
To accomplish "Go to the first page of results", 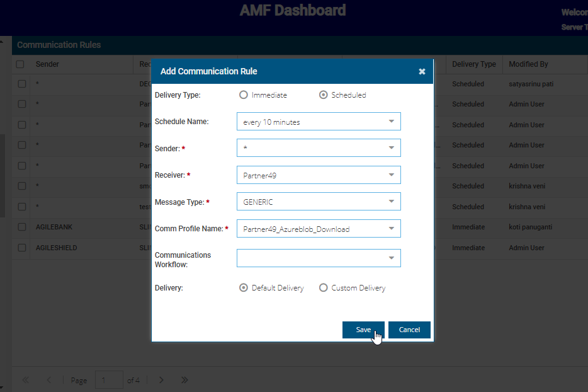I will (26, 380).
